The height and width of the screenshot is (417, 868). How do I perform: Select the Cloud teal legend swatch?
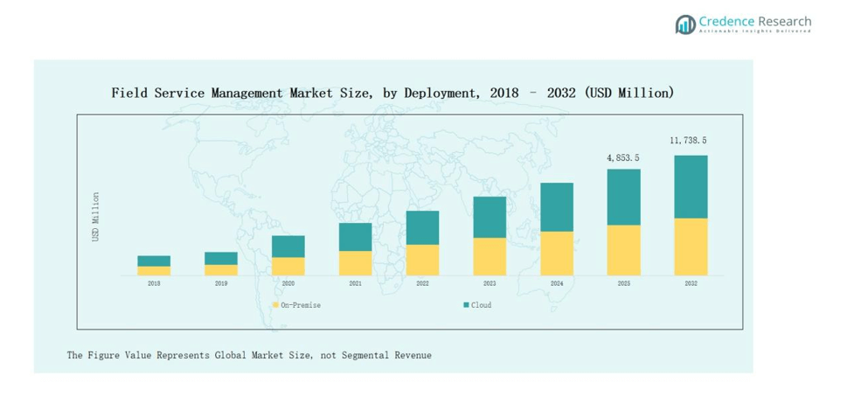tap(466, 305)
